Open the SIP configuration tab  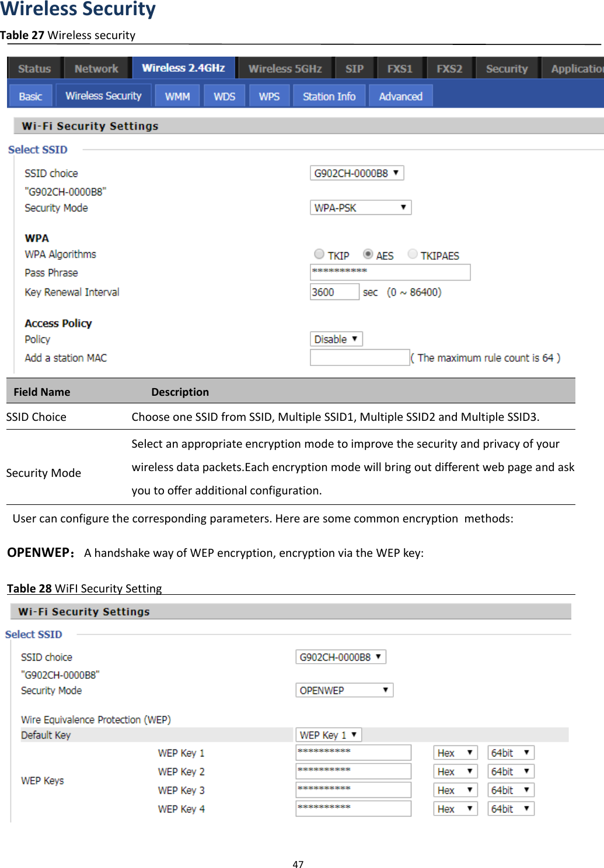[x=354, y=68]
